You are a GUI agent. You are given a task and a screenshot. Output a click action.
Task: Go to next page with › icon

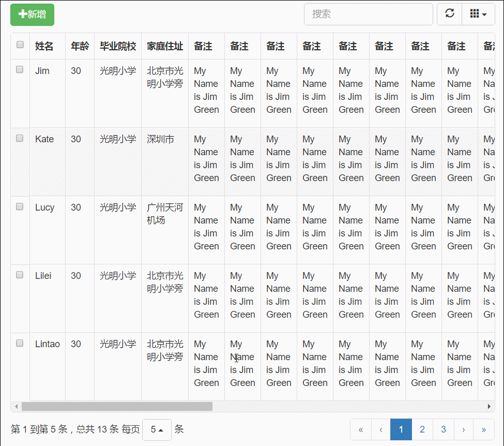pos(464,429)
